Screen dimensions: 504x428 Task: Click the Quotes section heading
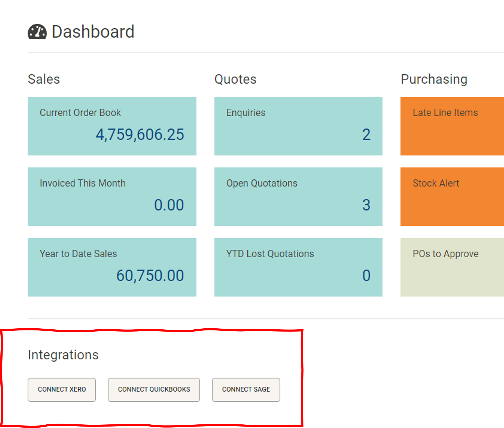[235, 79]
